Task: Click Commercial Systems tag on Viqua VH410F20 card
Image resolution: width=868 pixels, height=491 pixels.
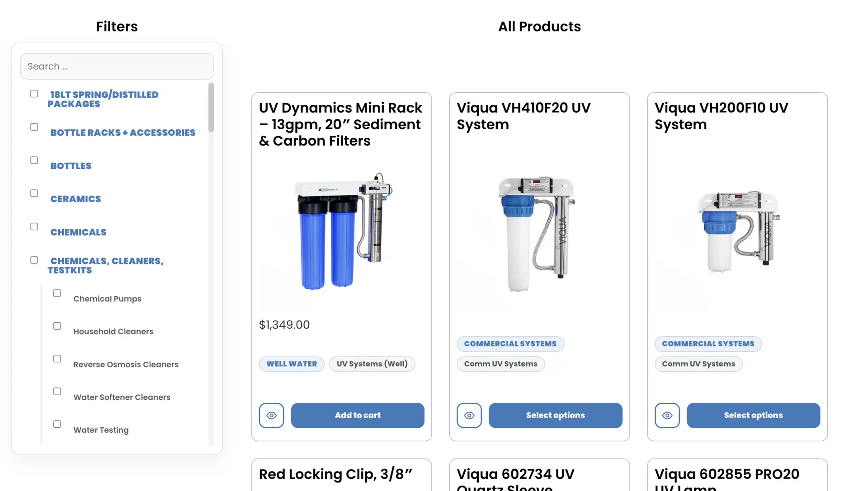Action: 510,344
